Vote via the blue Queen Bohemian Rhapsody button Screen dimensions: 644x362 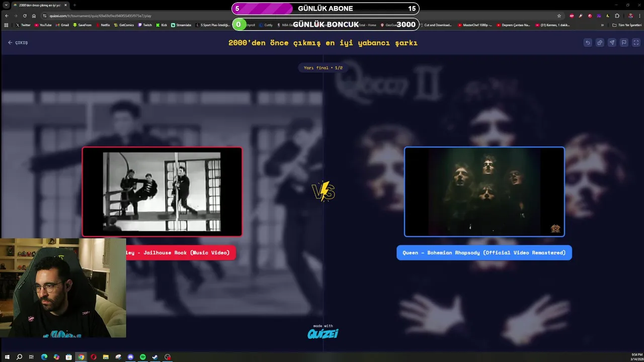tap(484, 253)
